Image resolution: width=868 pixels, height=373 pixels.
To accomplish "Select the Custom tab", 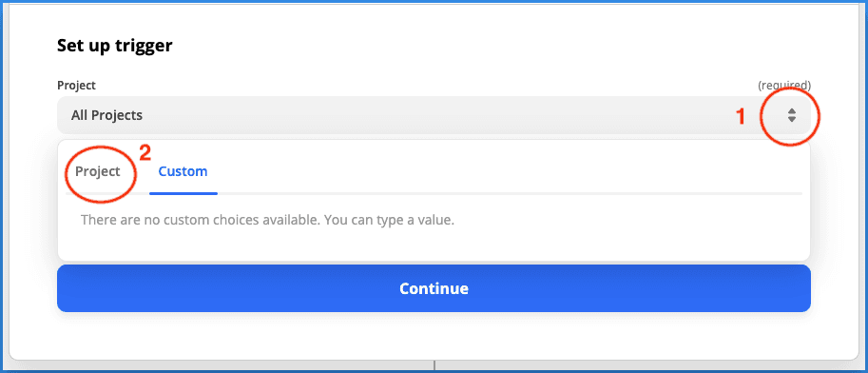I will [x=183, y=172].
